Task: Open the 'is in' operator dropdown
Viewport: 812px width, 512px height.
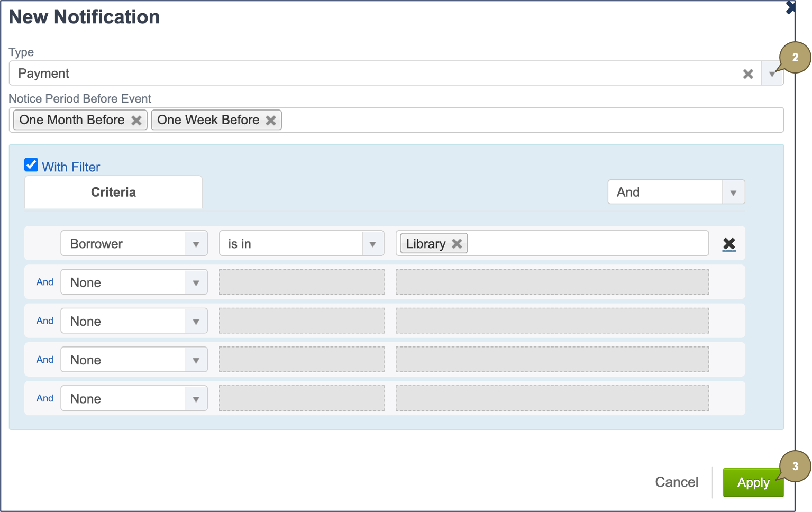Action: 372,244
